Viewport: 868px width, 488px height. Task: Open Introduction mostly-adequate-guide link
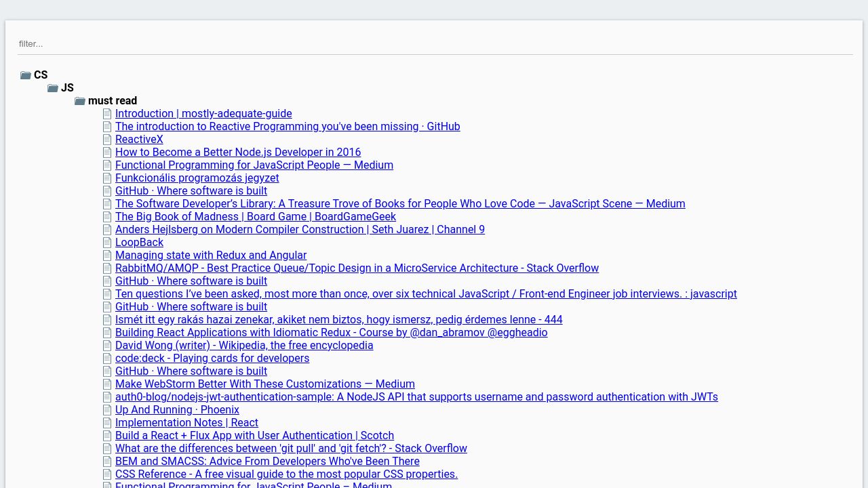pyautogui.click(x=203, y=113)
